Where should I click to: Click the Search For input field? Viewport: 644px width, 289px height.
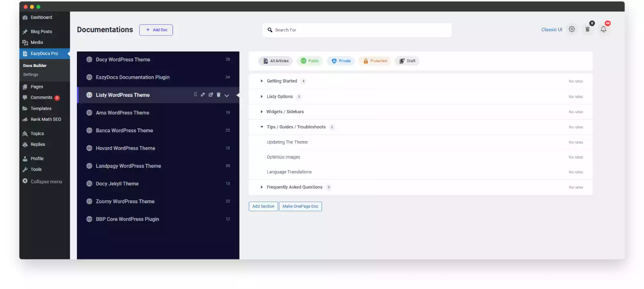[x=357, y=30]
